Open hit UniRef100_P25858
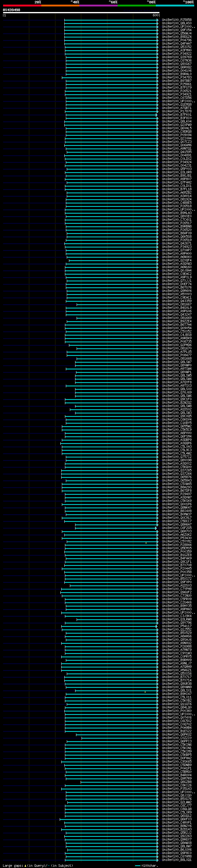 [176, 20]
